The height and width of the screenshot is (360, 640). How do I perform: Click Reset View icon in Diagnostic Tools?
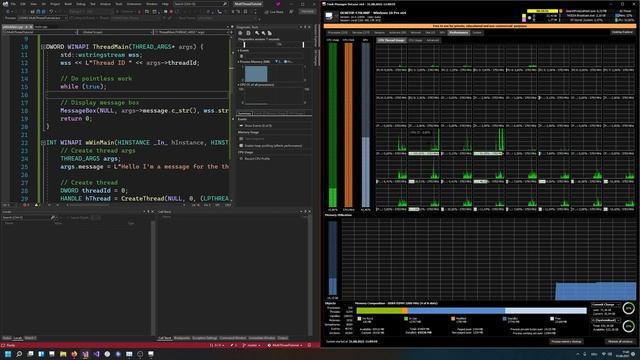[x=269, y=33]
